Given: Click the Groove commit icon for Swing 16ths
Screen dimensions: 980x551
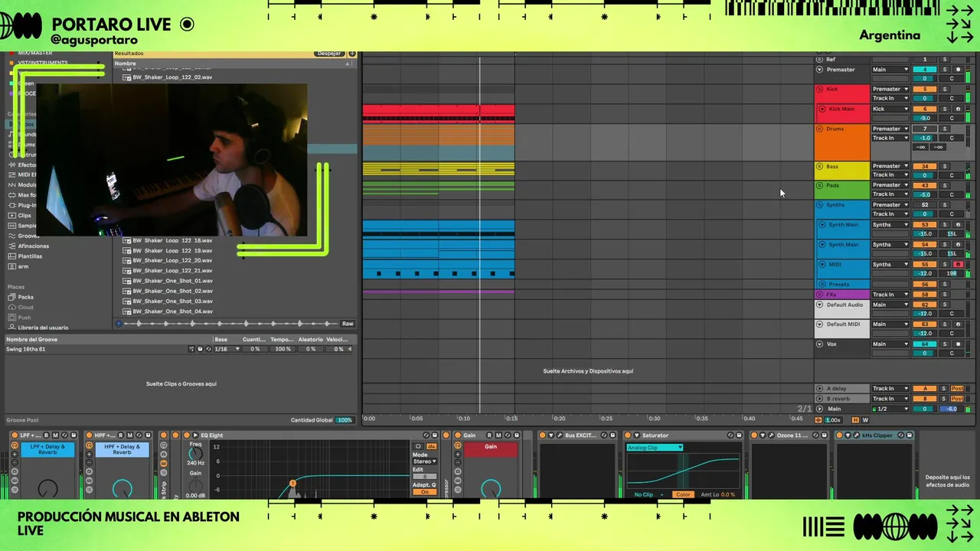Looking at the screenshot, I should tap(191, 349).
